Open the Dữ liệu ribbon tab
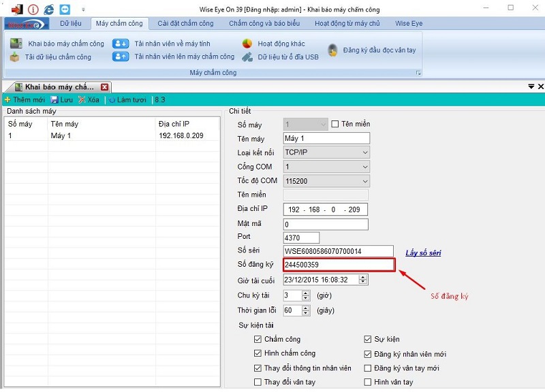545x392 pixels. [71, 23]
